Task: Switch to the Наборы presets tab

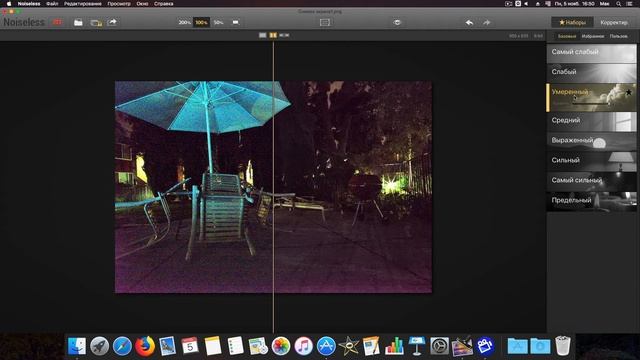Action: 572,22
